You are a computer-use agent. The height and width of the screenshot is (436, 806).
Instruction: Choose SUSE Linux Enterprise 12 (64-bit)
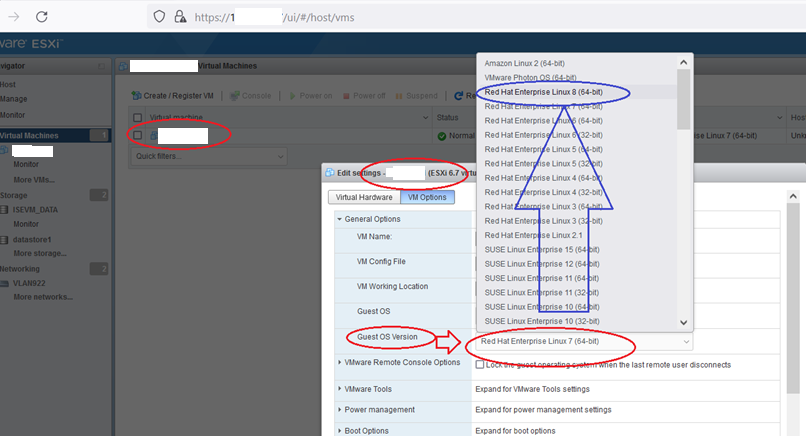pyautogui.click(x=542, y=264)
